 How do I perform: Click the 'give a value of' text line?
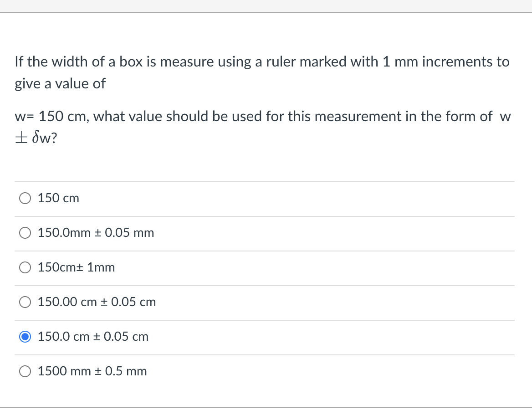coord(60,83)
